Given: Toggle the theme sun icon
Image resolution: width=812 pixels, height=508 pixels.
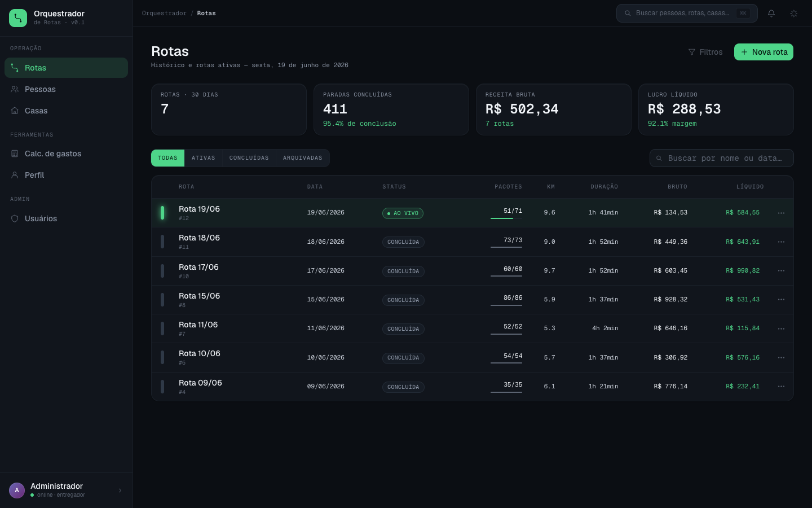Looking at the screenshot, I should click(794, 13).
